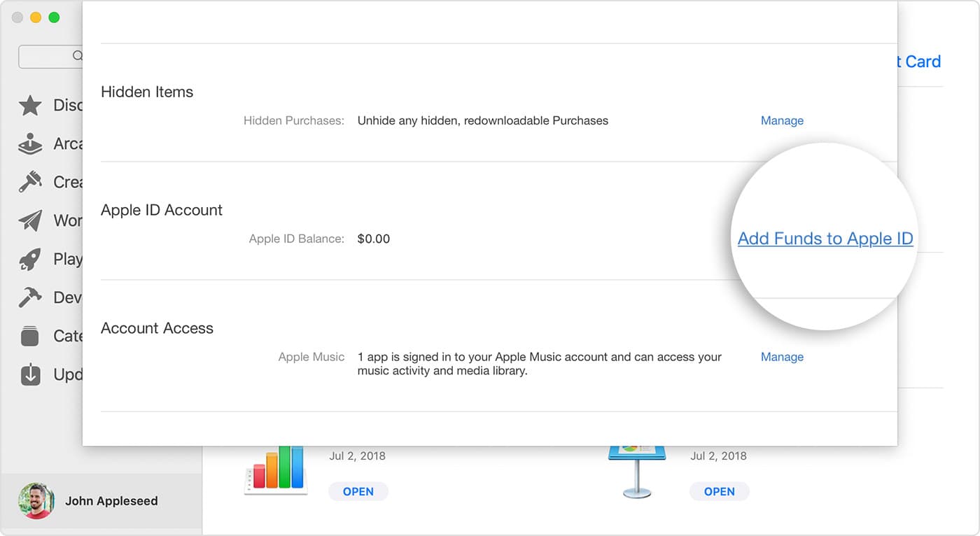
Task: Open the Updates download-arrow icon
Action: pyautogui.click(x=30, y=374)
